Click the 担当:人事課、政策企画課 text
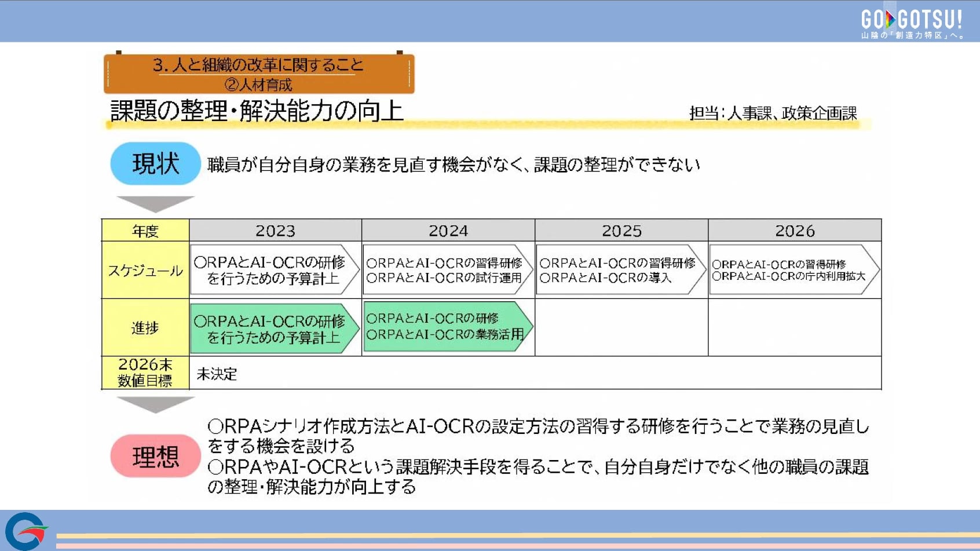 773,114
